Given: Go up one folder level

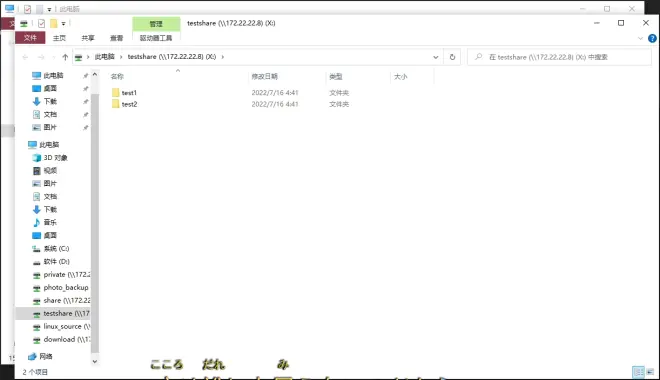Looking at the screenshot, I should coord(65,57).
